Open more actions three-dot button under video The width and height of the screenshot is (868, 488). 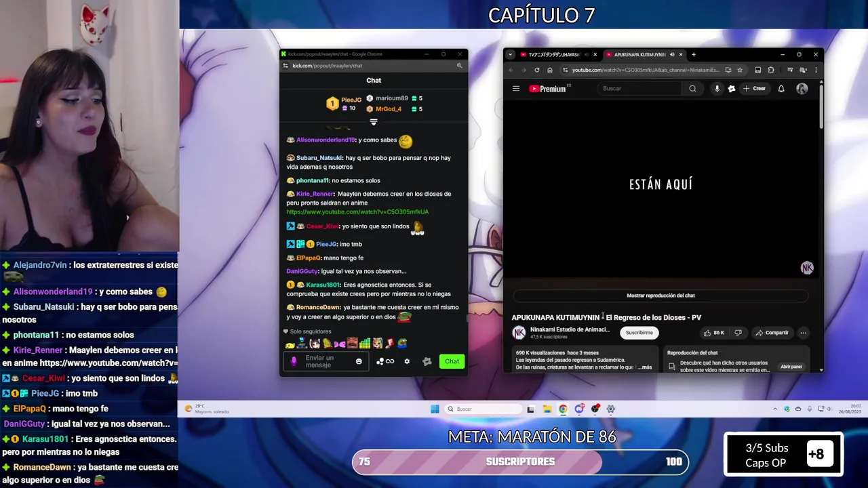coord(804,333)
